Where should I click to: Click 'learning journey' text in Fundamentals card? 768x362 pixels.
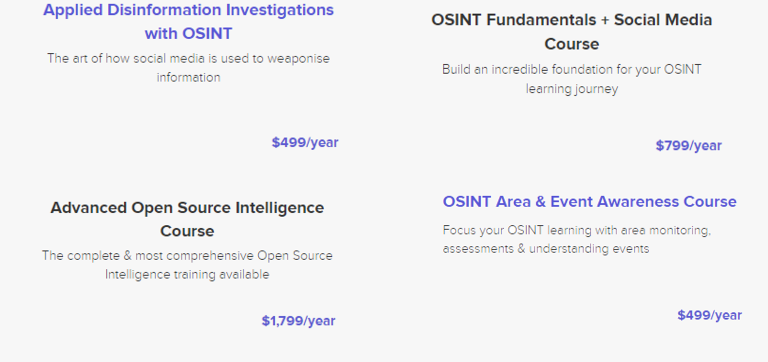[572, 89]
